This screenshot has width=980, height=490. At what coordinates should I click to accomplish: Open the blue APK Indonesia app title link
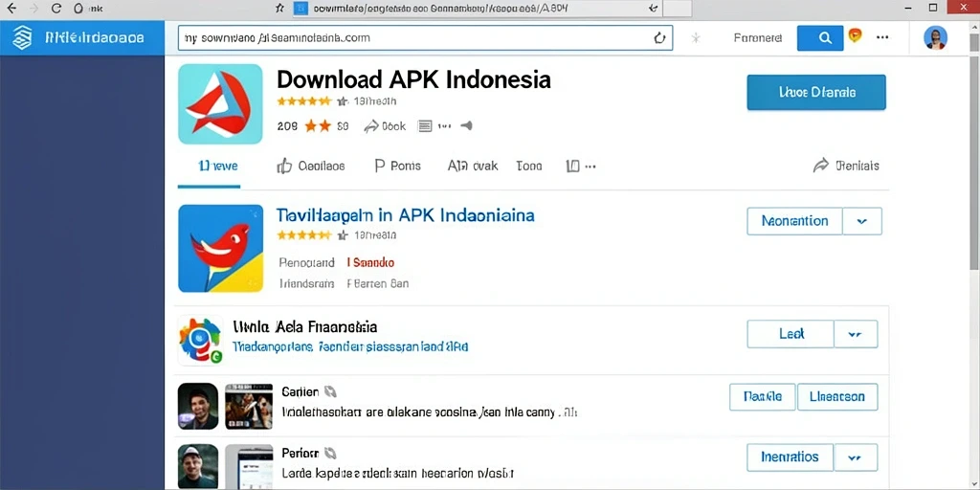405,215
